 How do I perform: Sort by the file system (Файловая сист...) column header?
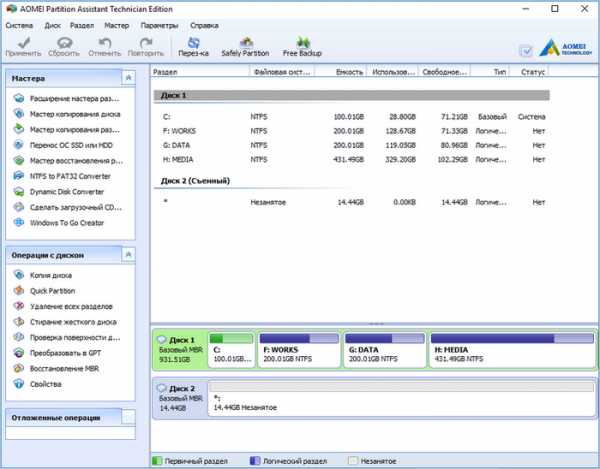pos(282,72)
